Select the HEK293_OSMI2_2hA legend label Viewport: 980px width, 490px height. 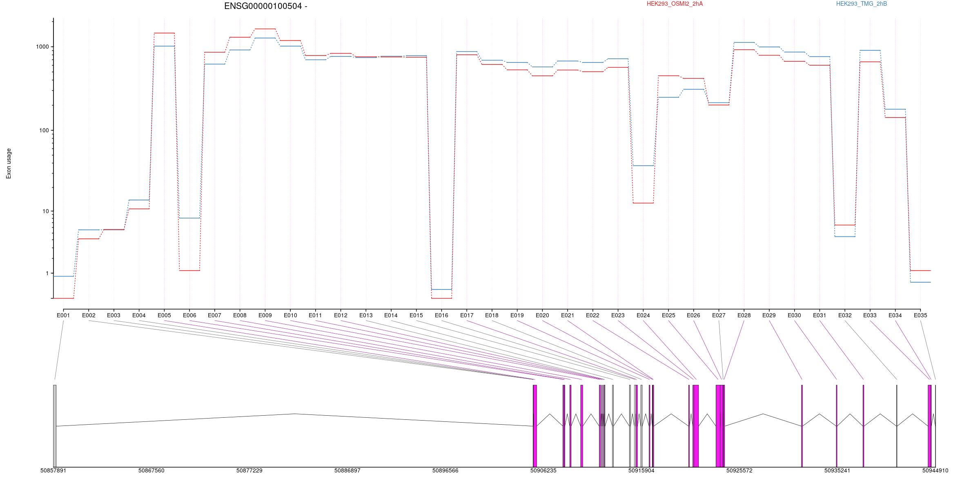coord(675,4)
